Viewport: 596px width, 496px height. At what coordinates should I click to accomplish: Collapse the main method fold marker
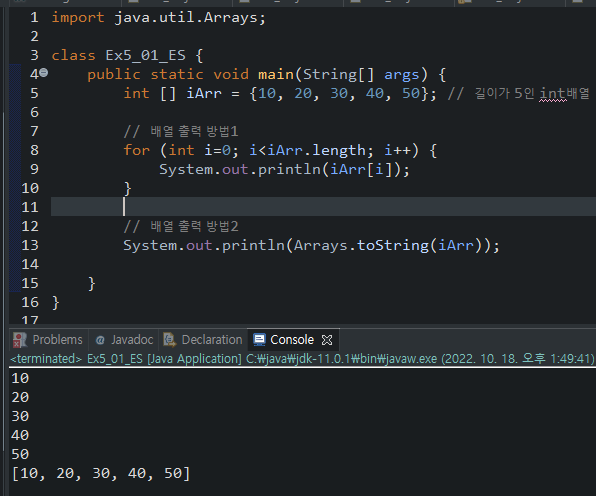(44, 72)
